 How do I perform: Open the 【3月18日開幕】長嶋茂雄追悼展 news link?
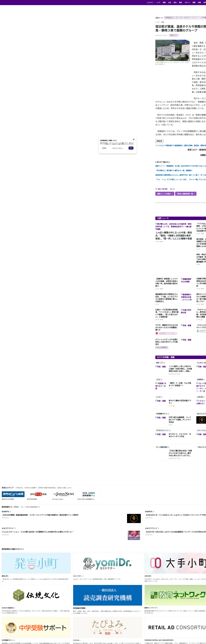coord(40,515)
